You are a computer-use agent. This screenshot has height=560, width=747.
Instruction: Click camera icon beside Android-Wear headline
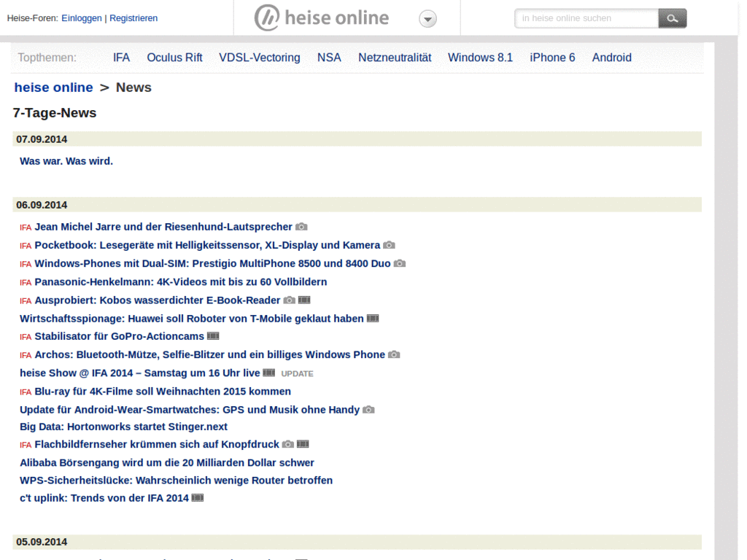tap(368, 410)
